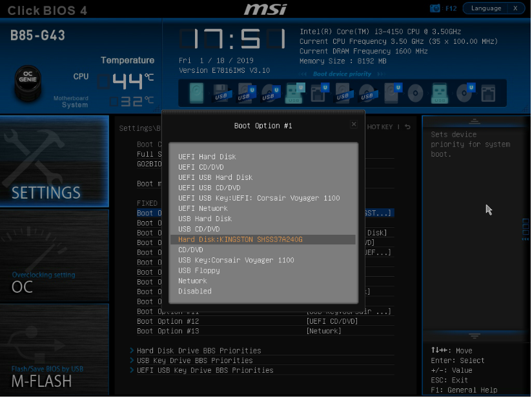Open the Language selector
Viewport: 532px width, 405px height.
[486, 8]
